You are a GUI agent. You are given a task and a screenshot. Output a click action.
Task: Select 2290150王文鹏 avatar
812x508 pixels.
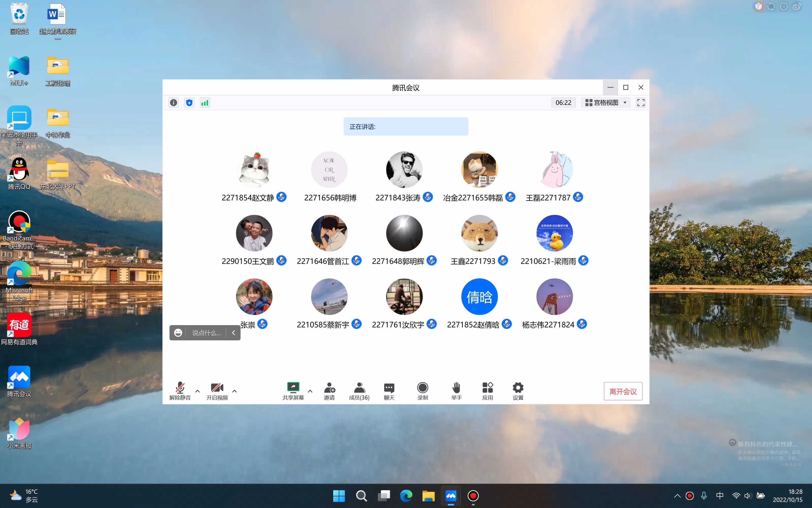click(x=254, y=233)
